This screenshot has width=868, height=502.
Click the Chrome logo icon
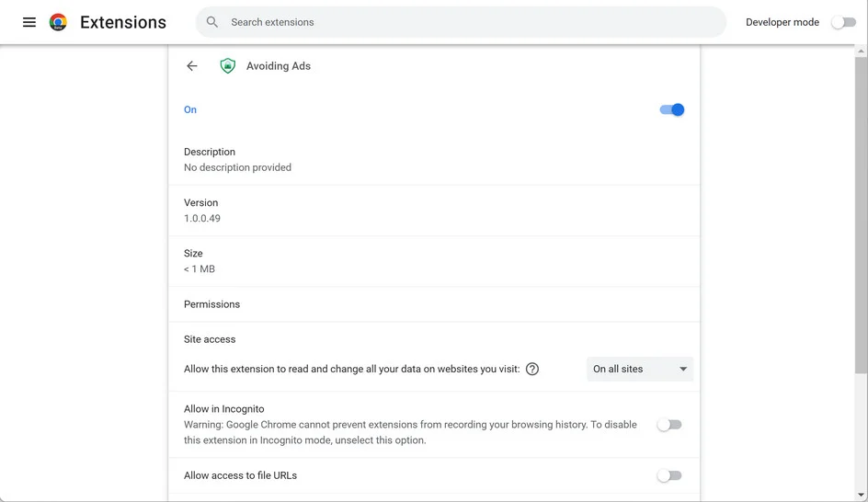58,22
